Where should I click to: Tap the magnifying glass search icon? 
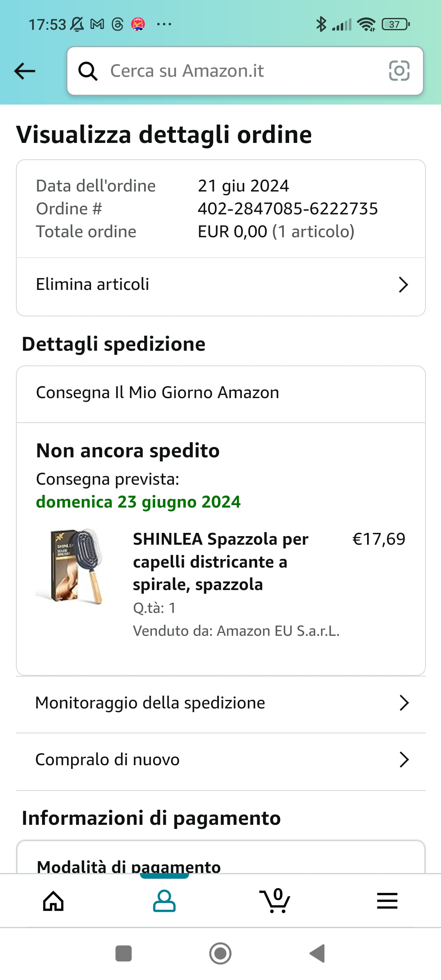click(x=88, y=71)
